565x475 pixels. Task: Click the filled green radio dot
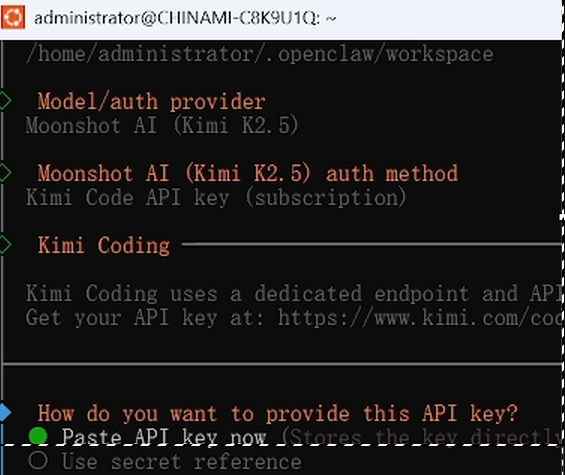point(37,436)
